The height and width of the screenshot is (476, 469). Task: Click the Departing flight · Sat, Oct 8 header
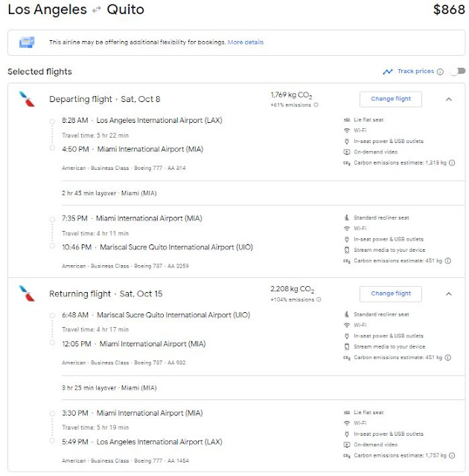pos(105,99)
